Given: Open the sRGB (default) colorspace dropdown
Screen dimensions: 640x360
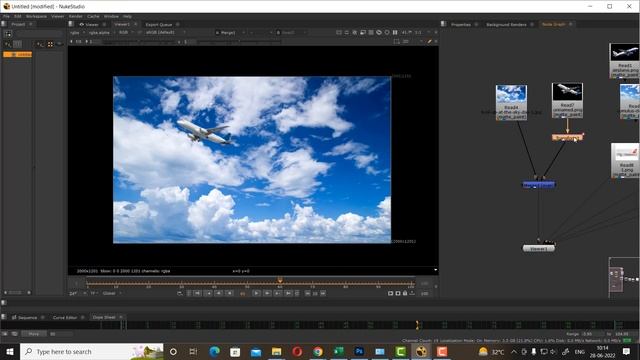Looking at the screenshot, I should pyautogui.click(x=165, y=32).
